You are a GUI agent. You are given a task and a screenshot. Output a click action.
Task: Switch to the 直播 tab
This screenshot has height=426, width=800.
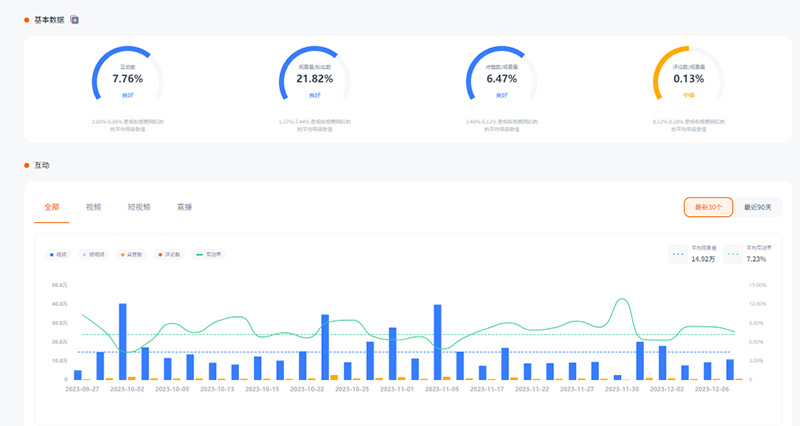(185, 207)
